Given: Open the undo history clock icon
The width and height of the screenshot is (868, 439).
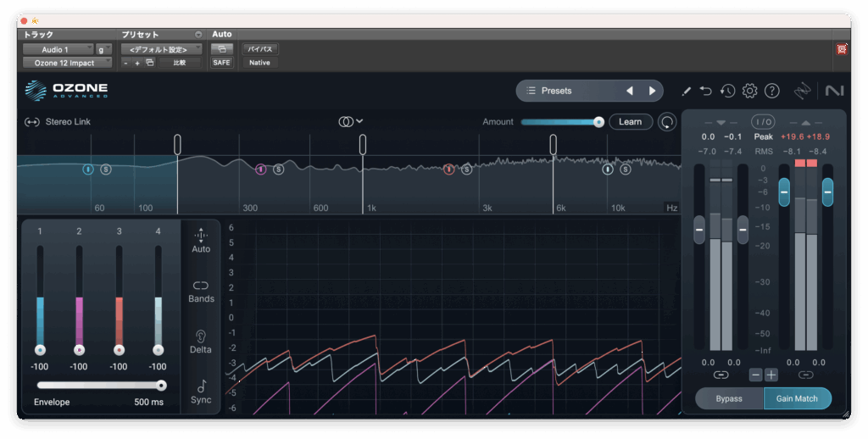Looking at the screenshot, I should pos(727,91).
